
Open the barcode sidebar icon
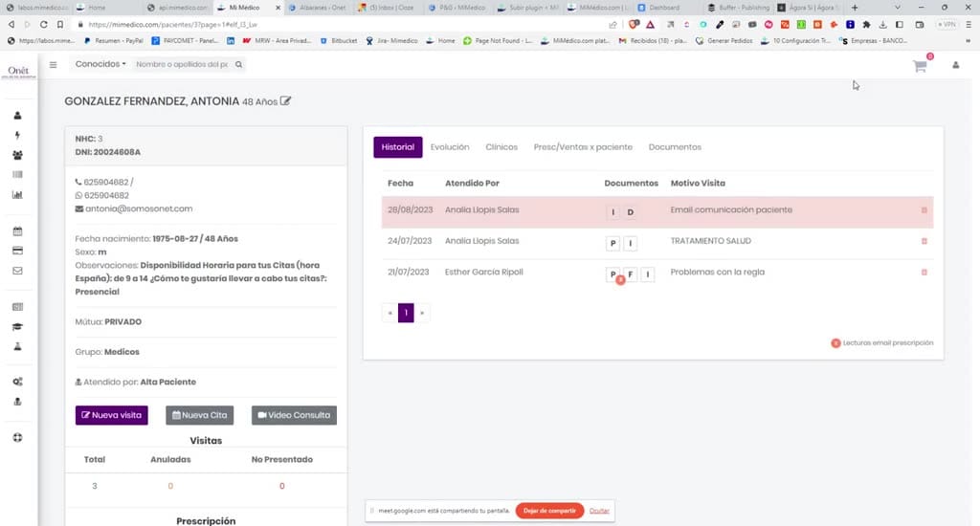(17, 174)
